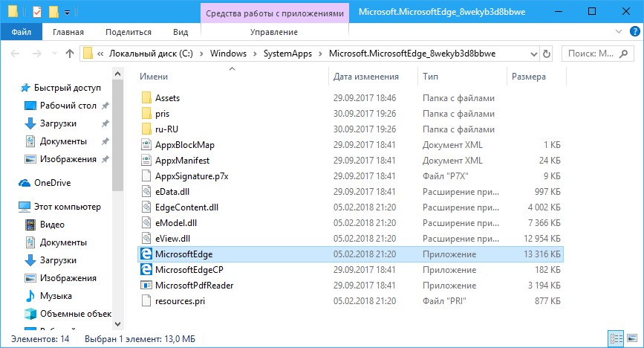Open Музыка in navigation pane
This screenshot has height=348, width=644.
(56, 296)
